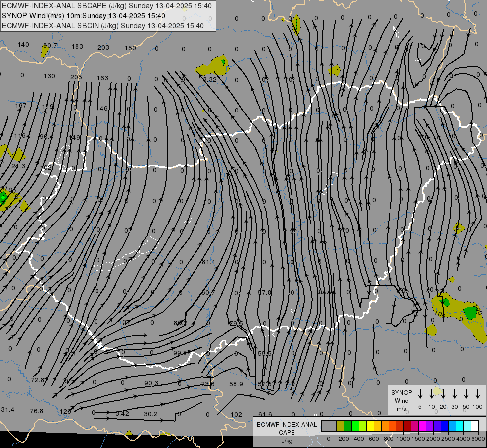The height and width of the screenshot is (448, 487).
Task: Select the pure yellow CAPE legend swatch
Action: coord(370,426)
